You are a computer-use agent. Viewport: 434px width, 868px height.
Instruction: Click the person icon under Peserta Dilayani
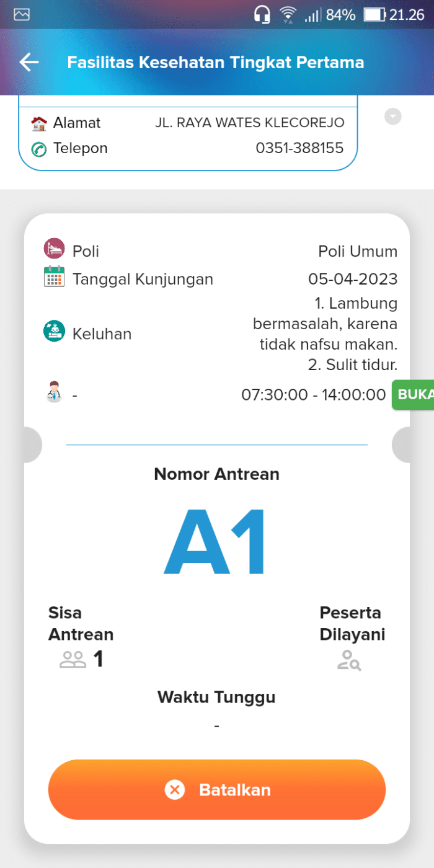coord(349,661)
